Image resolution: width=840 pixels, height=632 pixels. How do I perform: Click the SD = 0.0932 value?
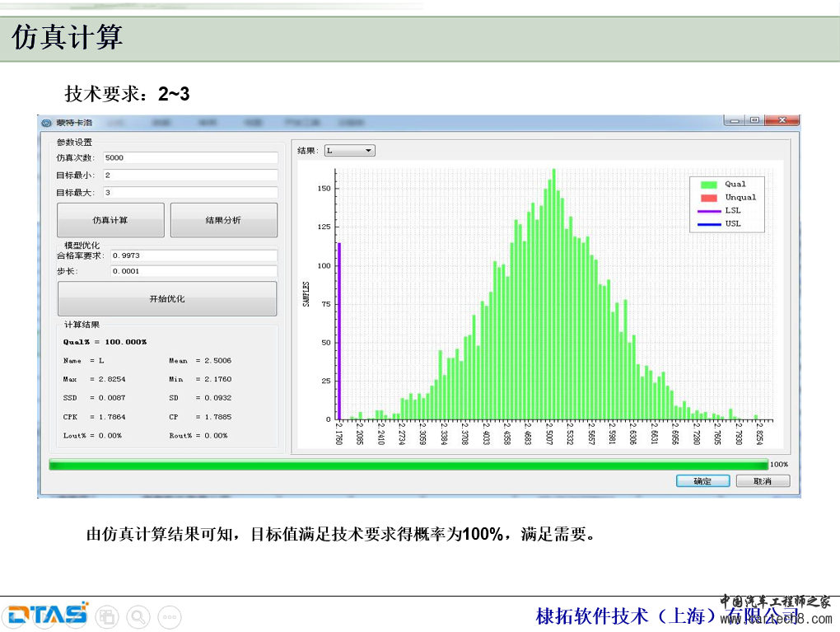pyautogui.click(x=200, y=398)
